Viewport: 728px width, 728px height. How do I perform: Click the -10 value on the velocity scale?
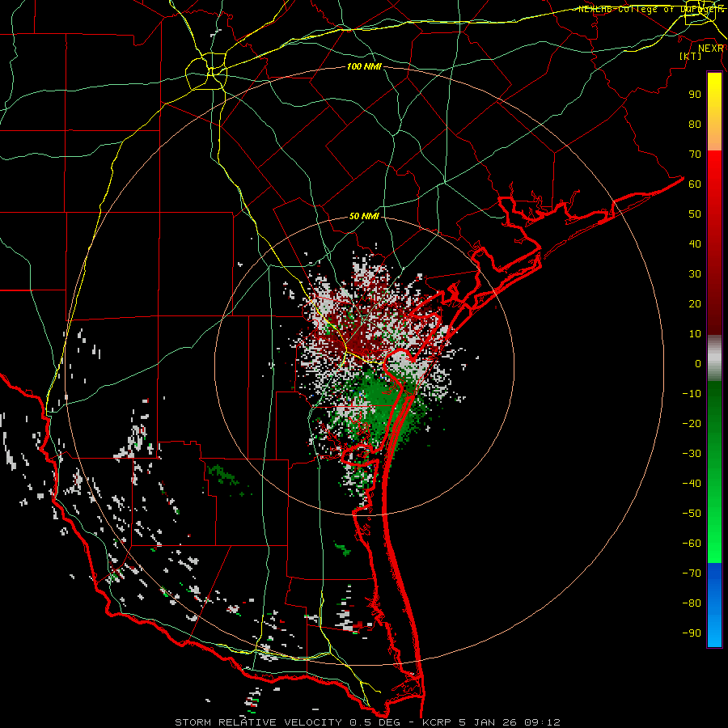692,394
